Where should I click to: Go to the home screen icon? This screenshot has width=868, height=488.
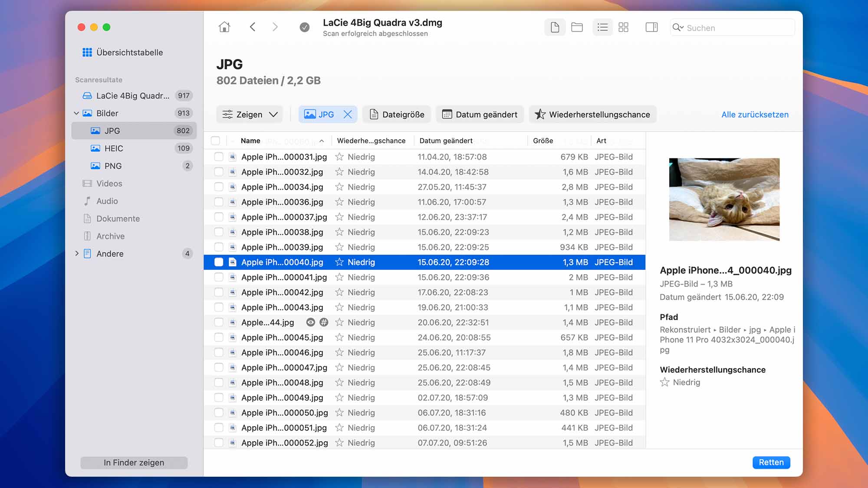pyautogui.click(x=224, y=27)
